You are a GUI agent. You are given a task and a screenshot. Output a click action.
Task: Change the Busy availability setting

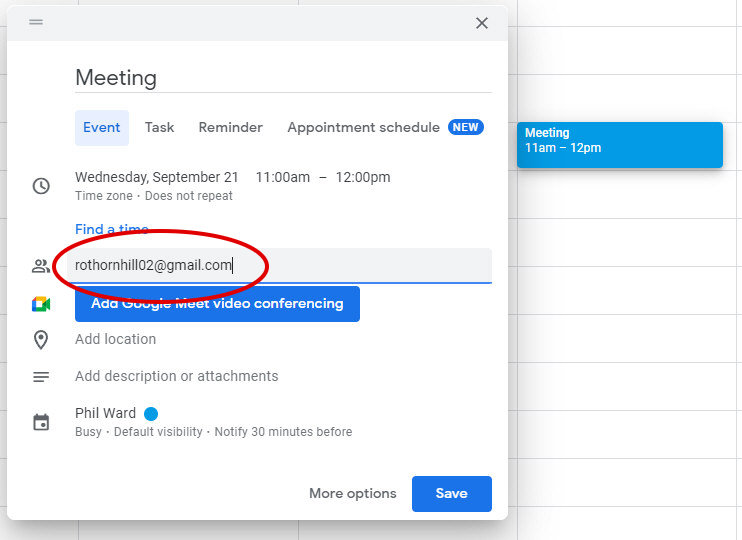pyautogui.click(x=88, y=432)
